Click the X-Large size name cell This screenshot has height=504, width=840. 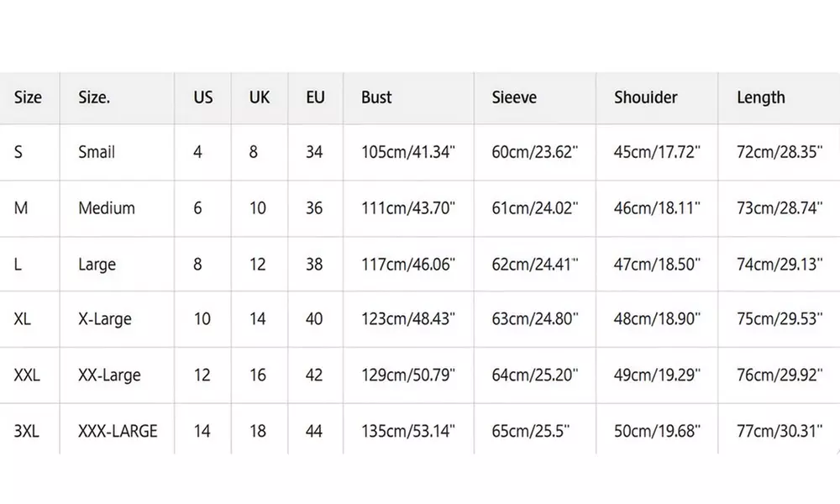(x=105, y=319)
